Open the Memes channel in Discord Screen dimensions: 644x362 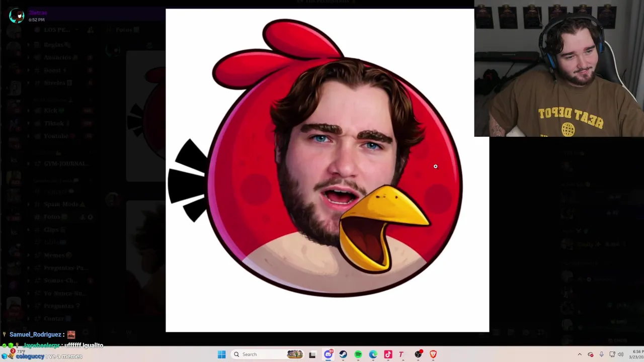pos(62,255)
